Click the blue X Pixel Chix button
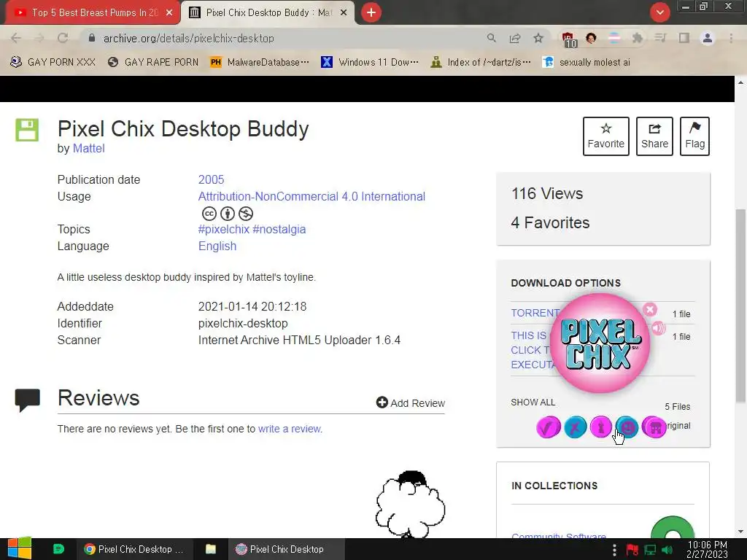747x560 pixels. coord(575,427)
